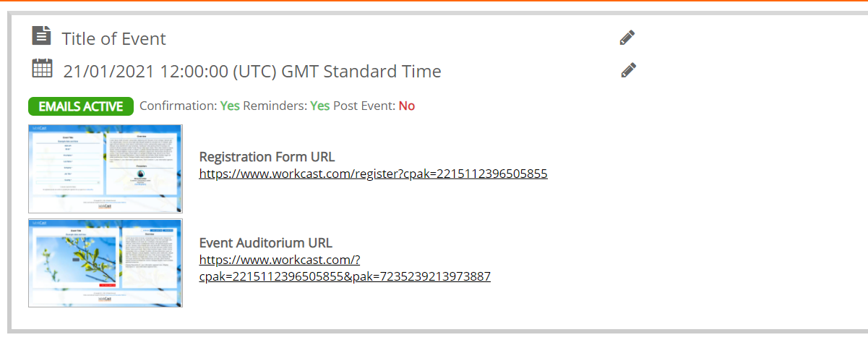Click the Event Auditorium URL heading

pos(266,243)
